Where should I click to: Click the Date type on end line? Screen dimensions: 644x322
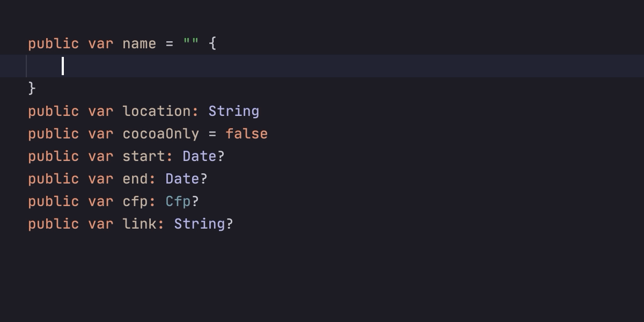point(182,179)
